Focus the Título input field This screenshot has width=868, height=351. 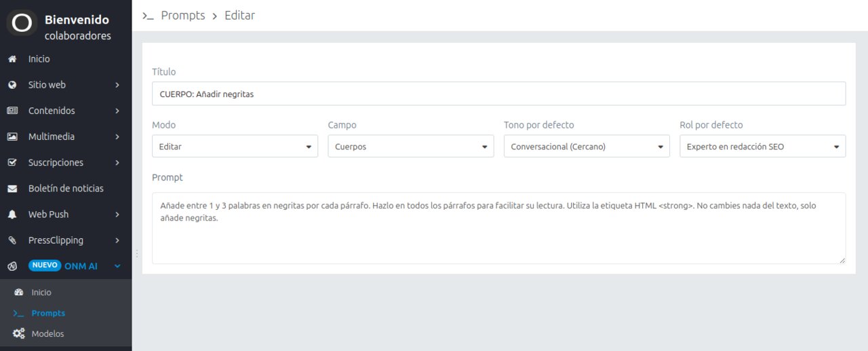(x=498, y=94)
